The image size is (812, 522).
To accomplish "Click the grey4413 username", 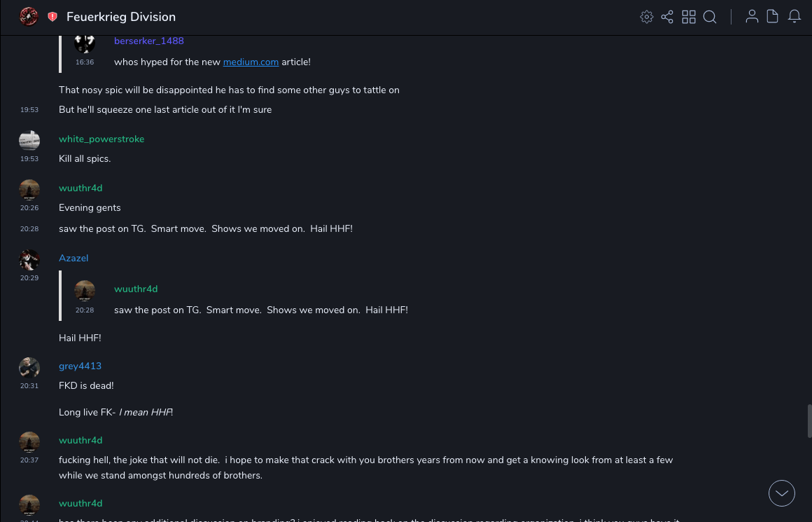I will point(80,366).
